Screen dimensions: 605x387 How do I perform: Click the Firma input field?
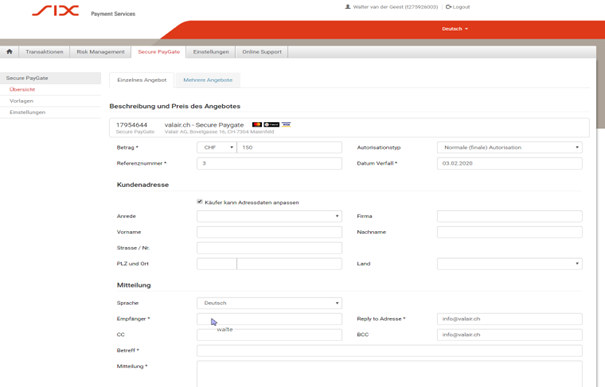(x=509, y=216)
